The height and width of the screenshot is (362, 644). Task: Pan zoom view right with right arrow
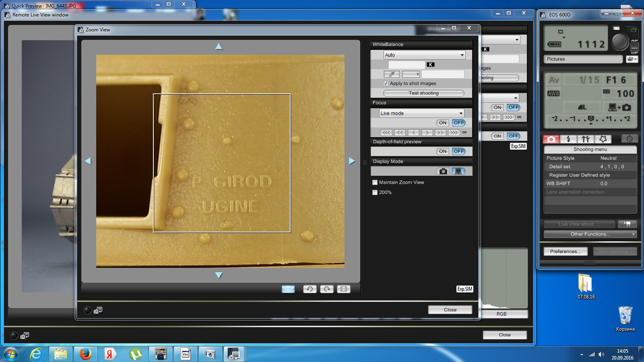352,161
